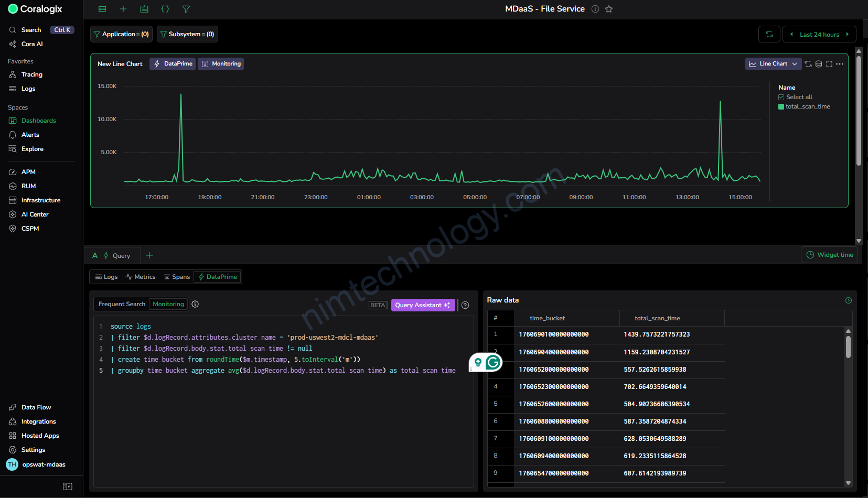Open the Subsystem filter dropdown

pyautogui.click(x=187, y=34)
